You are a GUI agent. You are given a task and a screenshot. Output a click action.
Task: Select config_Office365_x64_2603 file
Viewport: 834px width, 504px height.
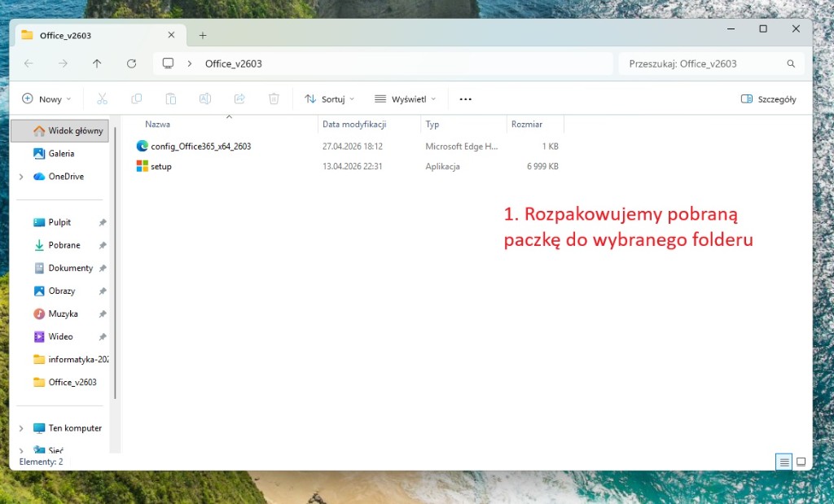point(200,147)
